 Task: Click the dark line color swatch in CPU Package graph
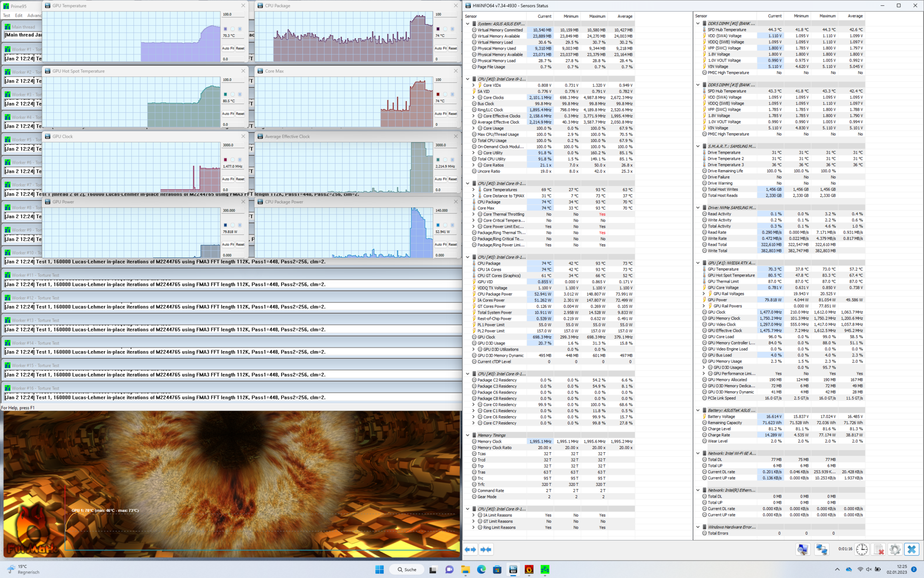coord(438,29)
